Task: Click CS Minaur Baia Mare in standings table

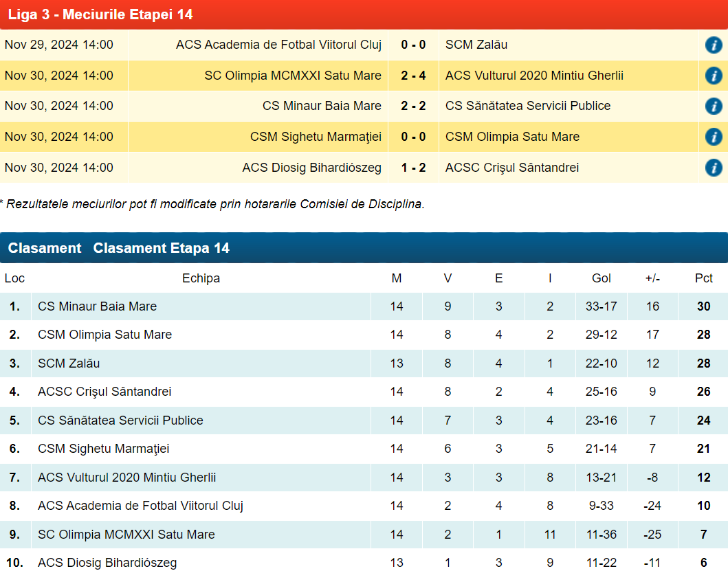Action: tap(98, 306)
